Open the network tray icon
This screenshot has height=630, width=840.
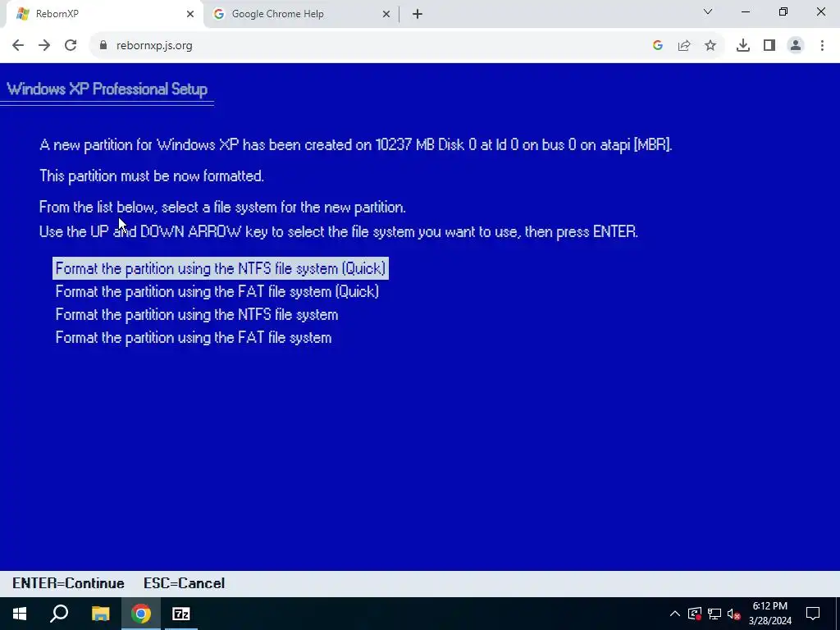point(714,614)
